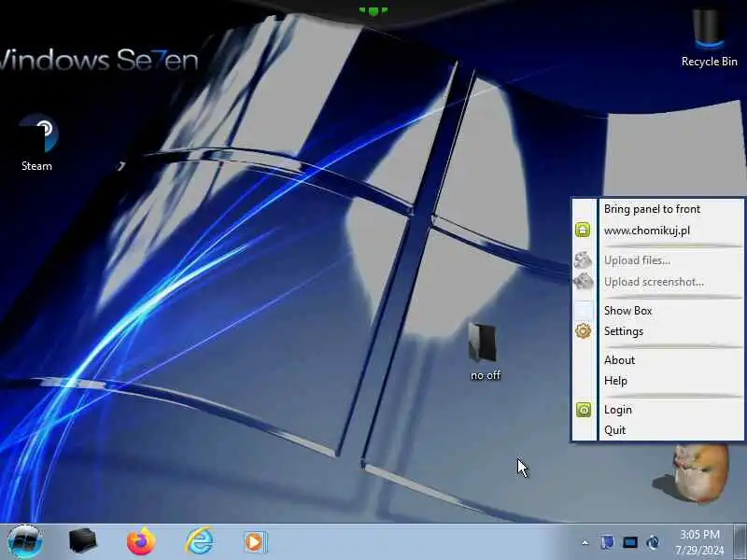
Task: Select the Steam desktop shortcut
Action: [37, 143]
